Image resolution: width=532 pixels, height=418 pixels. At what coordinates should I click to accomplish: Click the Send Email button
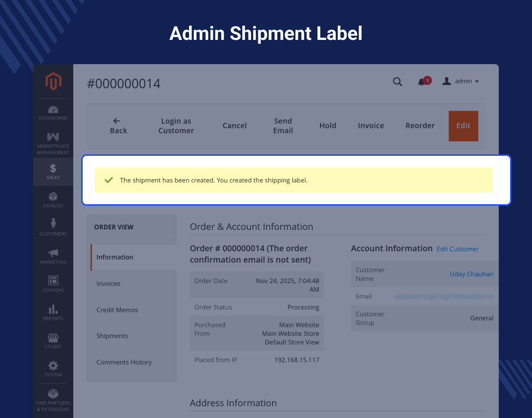click(283, 126)
